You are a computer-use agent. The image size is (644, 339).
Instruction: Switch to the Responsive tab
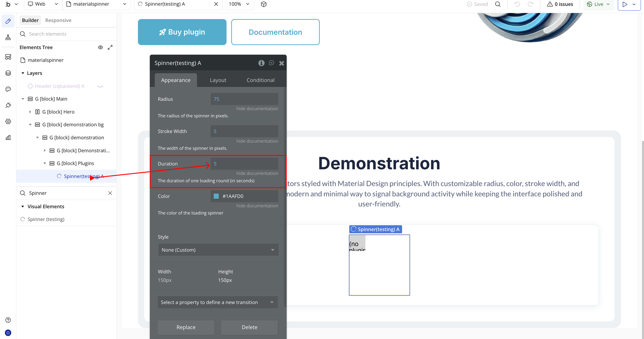click(x=58, y=20)
